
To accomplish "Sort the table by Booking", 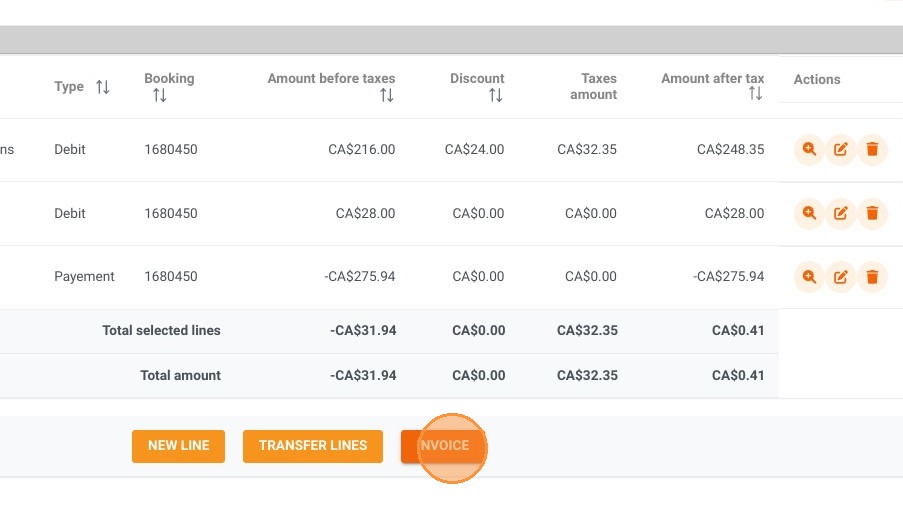I will 160,95.
